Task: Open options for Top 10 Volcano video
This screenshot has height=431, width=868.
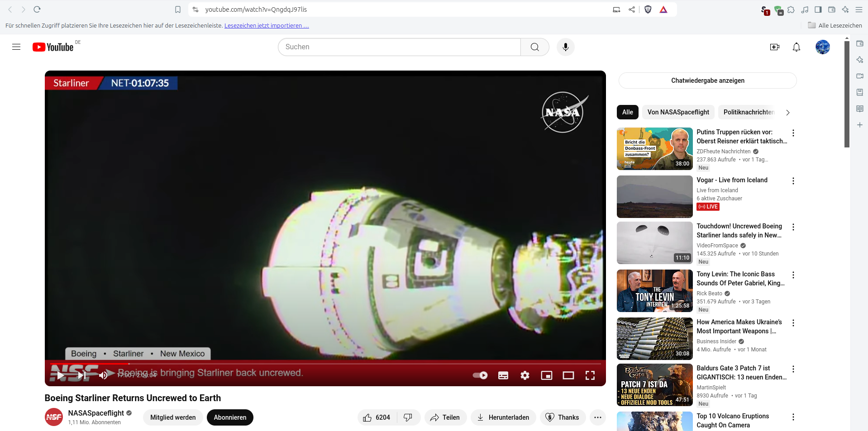Action: click(x=793, y=417)
